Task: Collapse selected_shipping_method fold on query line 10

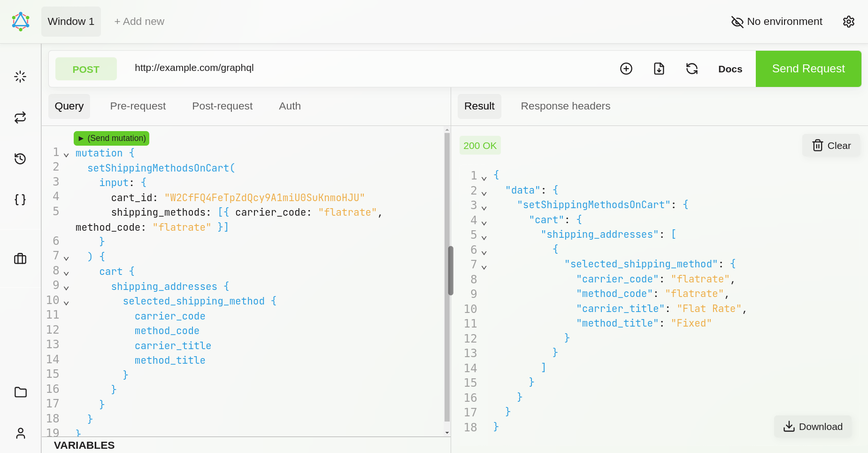Action: [66, 303]
